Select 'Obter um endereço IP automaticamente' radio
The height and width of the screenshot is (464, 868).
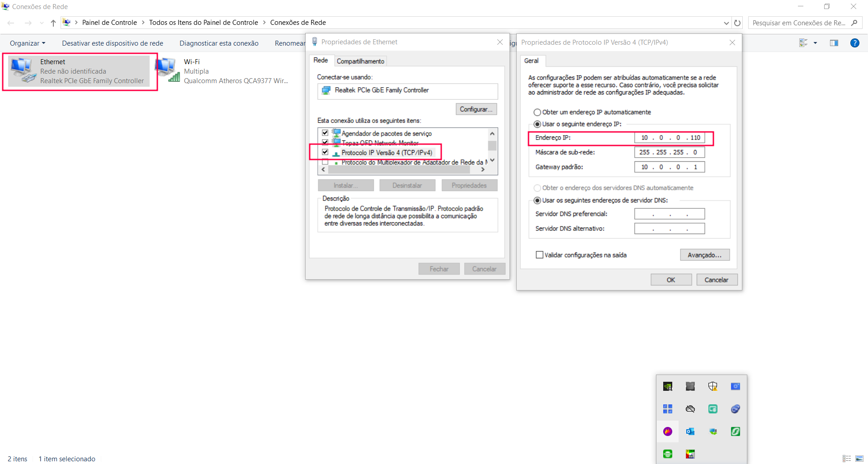[537, 112]
